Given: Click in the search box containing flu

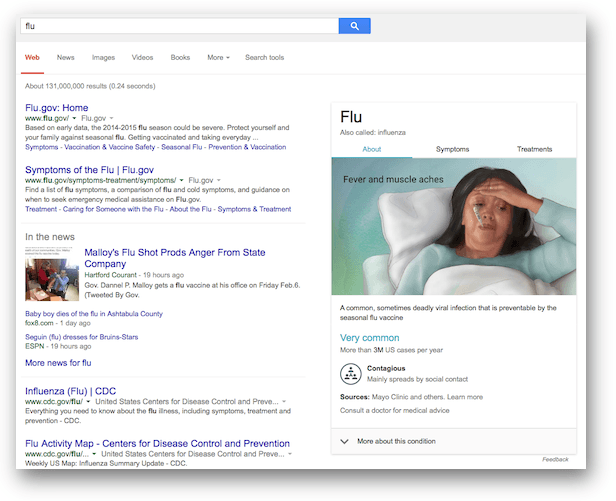Looking at the screenshot, I should [180, 26].
